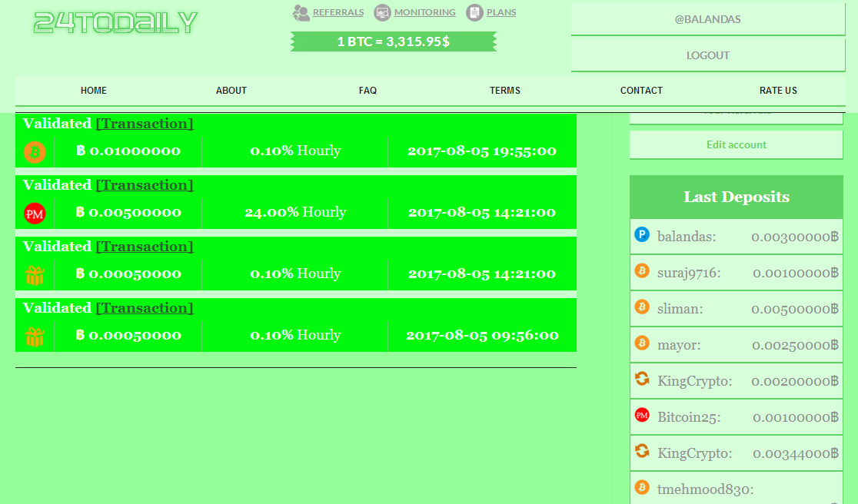Open the About menu item
The image size is (858, 504).
point(231,91)
